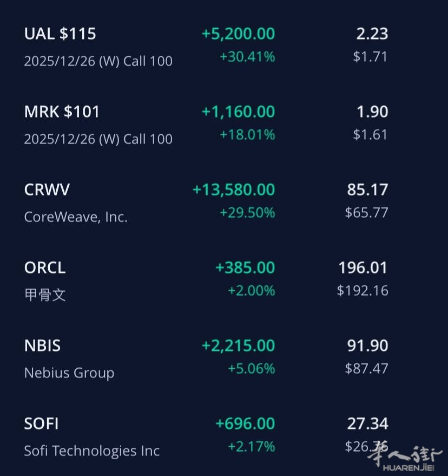448x476 pixels.
Task: Select NBIS's +2,215.00 gain value
Action: [x=238, y=345]
